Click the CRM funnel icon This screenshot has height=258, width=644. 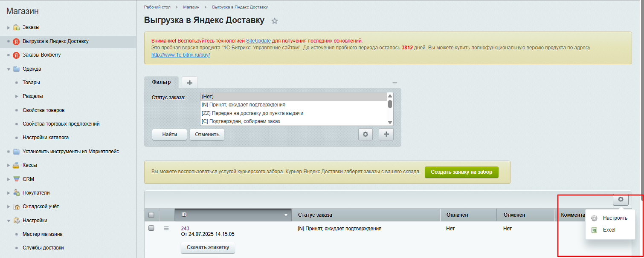click(16, 179)
